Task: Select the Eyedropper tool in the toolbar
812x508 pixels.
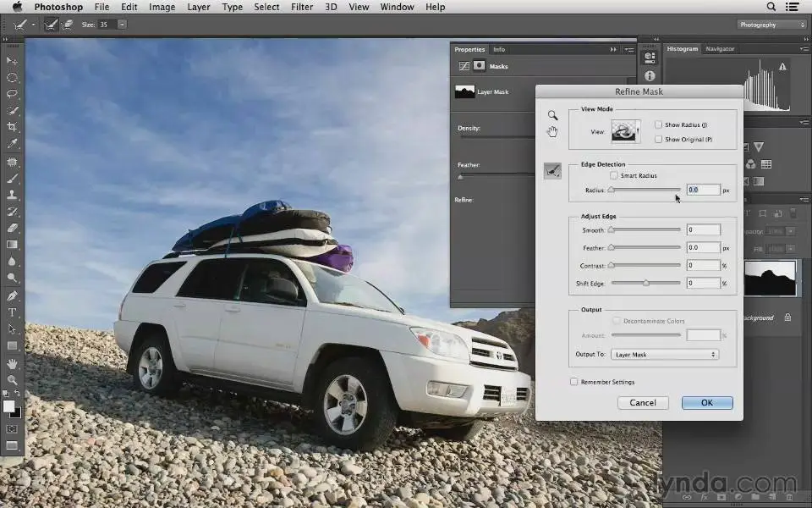Action: point(13,144)
